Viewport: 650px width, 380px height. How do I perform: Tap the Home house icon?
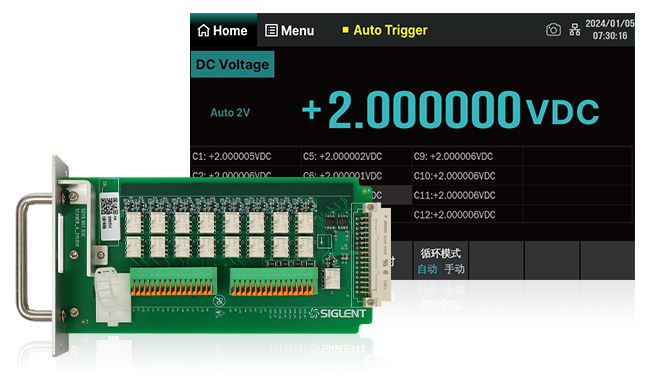click(x=203, y=30)
